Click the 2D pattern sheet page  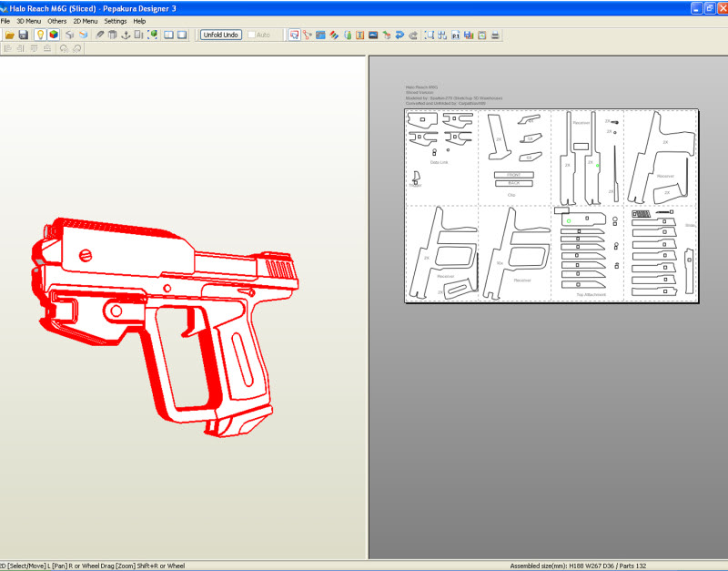(x=551, y=206)
